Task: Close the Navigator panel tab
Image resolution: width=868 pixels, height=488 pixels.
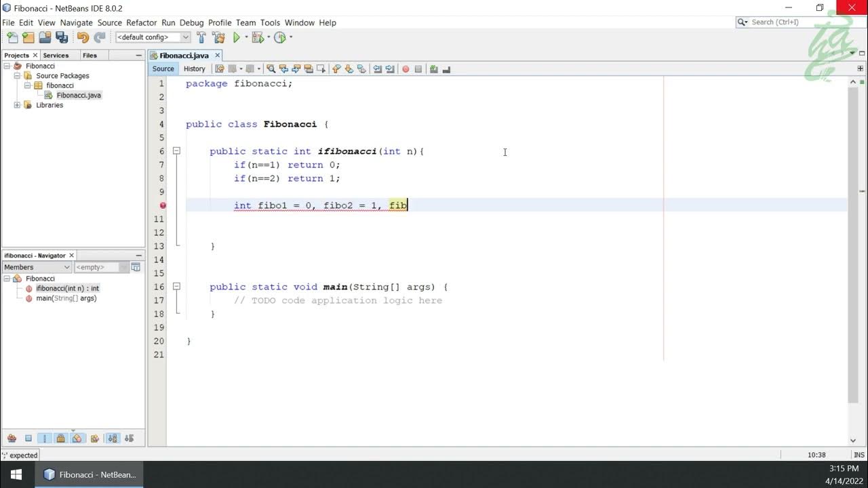Action: 71,256
